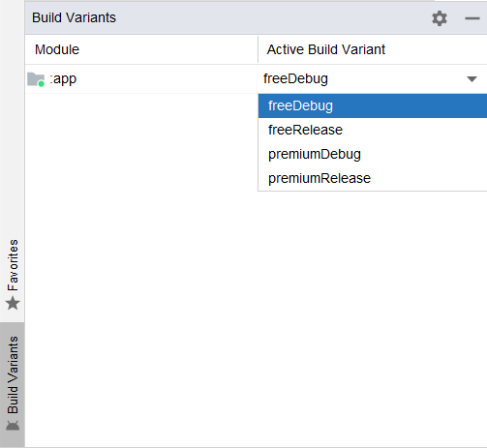This screenshot has width=487, height=448.
Task: Click the :app module folder icon
Action: point(36,79)
